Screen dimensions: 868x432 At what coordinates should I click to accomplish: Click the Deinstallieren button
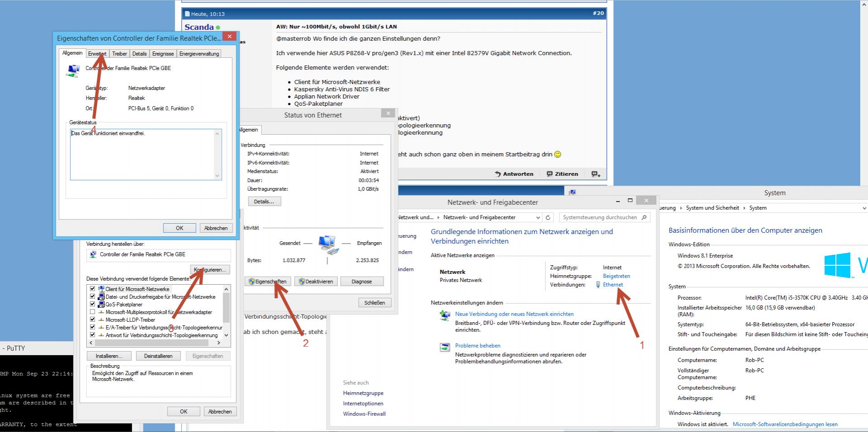click(158, 356)
